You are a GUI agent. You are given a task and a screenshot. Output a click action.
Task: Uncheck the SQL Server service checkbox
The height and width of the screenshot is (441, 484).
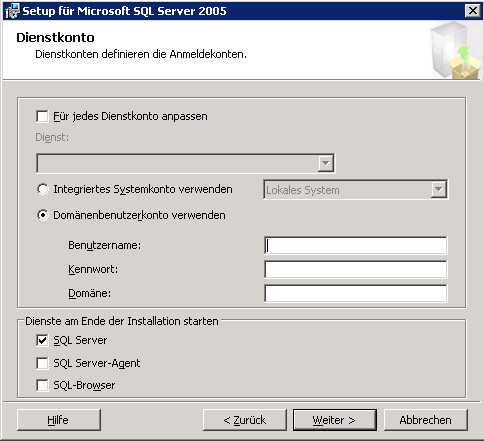coord(42,340)
